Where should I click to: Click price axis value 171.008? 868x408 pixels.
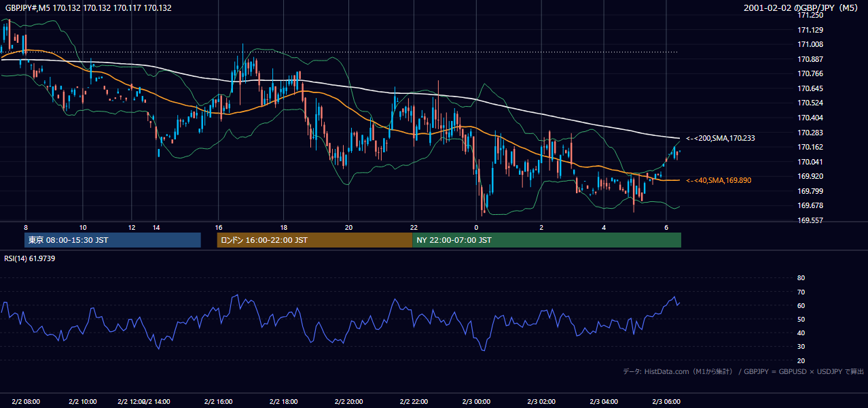pos(810,44)
